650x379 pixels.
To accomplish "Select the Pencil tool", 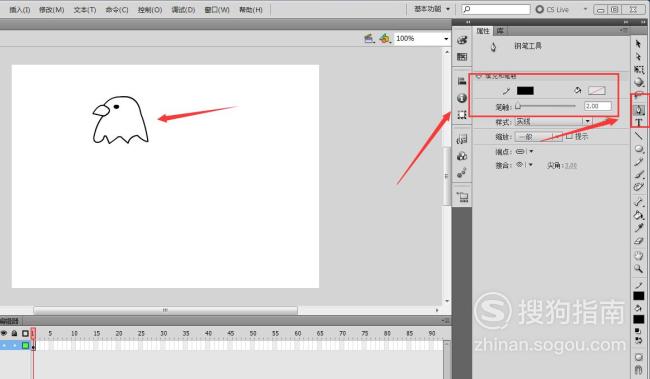I will [638, 162].
